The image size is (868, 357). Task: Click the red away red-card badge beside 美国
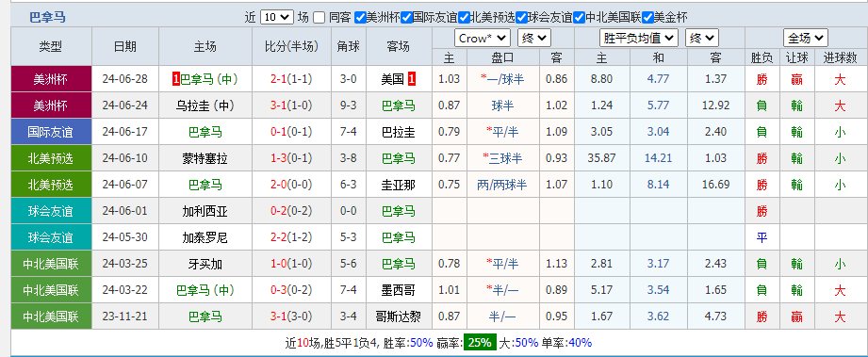(412, 79)
